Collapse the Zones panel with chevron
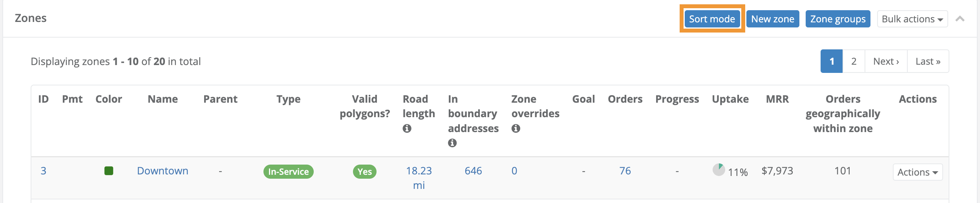 click(x=960, y=19)
